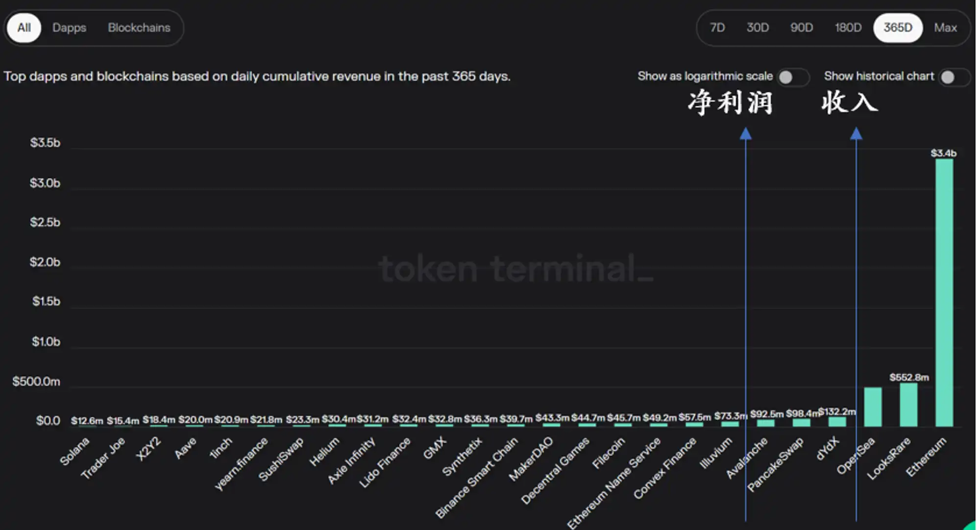Click the PancakeSwap revenue bar
The image size is (980, 530).
801,423
